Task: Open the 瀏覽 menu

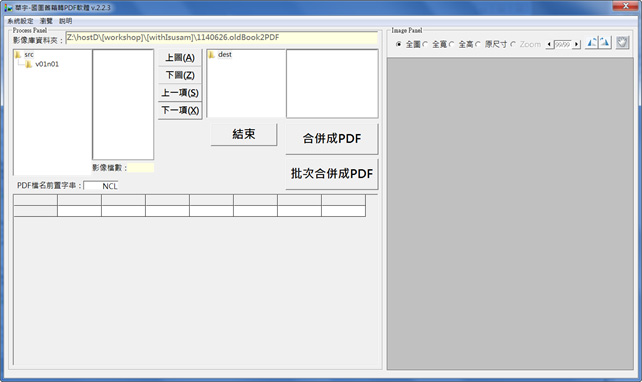Action: pyautogui.click(x=46, y=21)
